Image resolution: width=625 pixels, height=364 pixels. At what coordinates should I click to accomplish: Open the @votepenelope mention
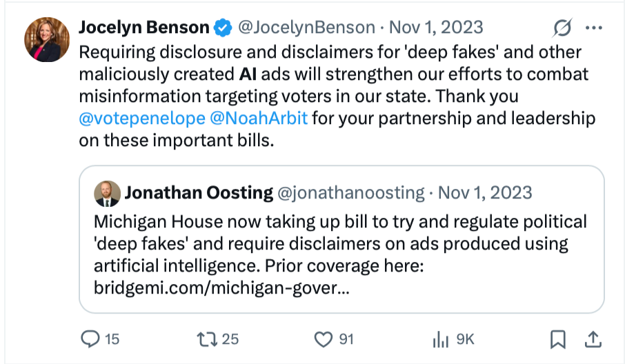click(x=140, y=119)
